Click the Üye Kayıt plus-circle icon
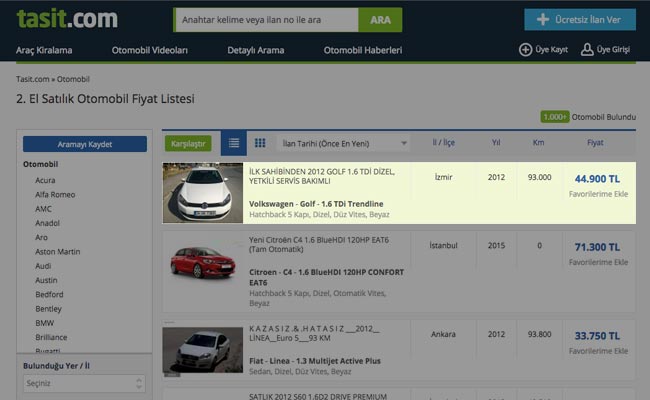This screenshot has height=400, width=650. tap(525, 50)
